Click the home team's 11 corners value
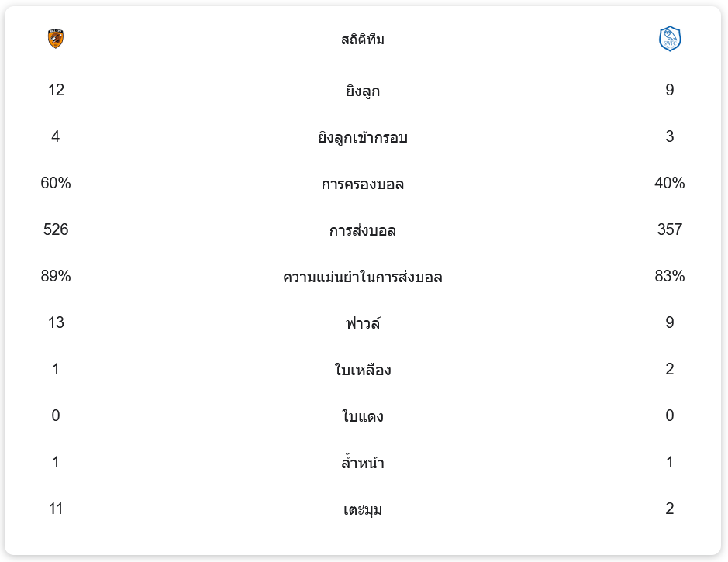Viewport: 728px width, 562px height. [x=56, y=509]
